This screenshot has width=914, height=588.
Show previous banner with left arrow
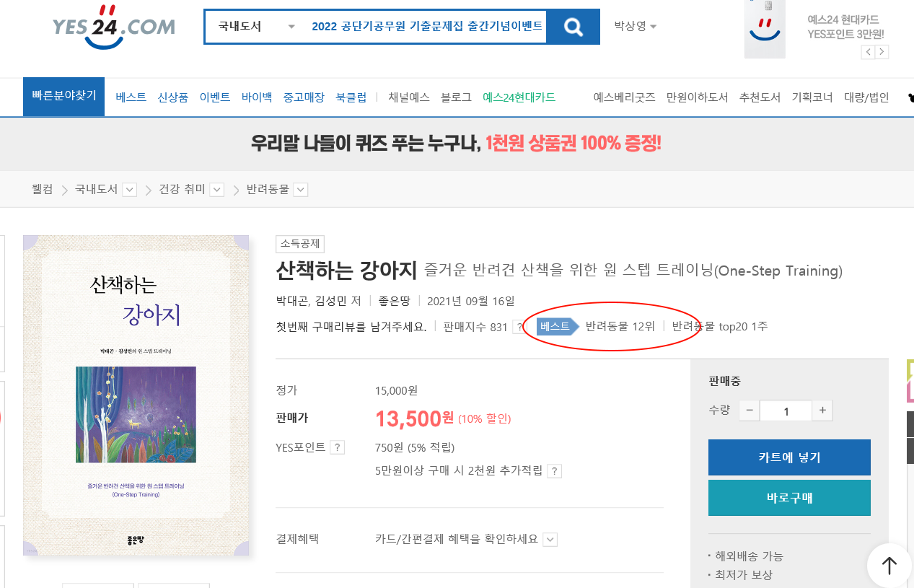[869, 52]
